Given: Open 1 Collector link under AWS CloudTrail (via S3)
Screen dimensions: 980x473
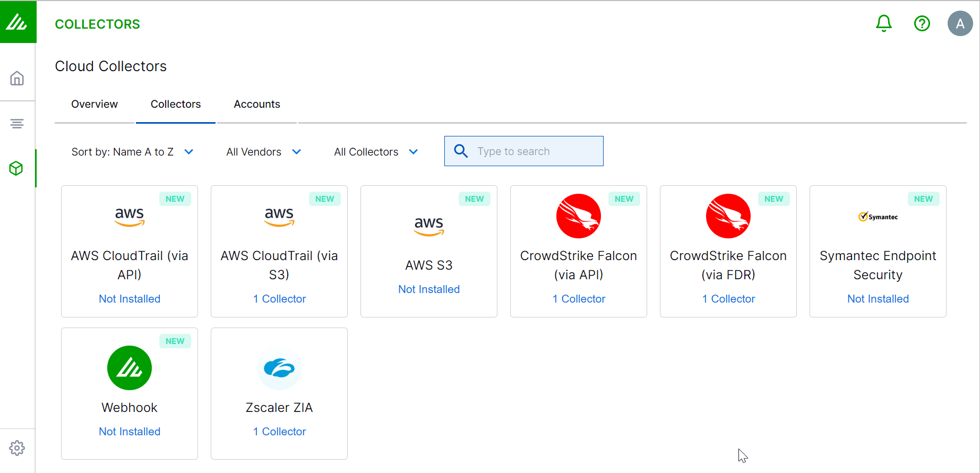Looking at the screenshot, I should tap(279, 299).
